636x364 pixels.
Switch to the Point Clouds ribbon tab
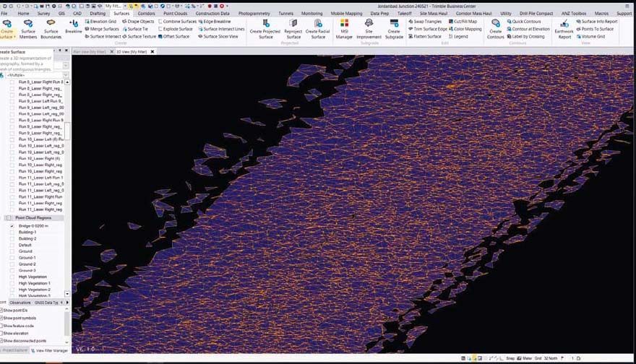pyautogui.click(x=175, y=14)
